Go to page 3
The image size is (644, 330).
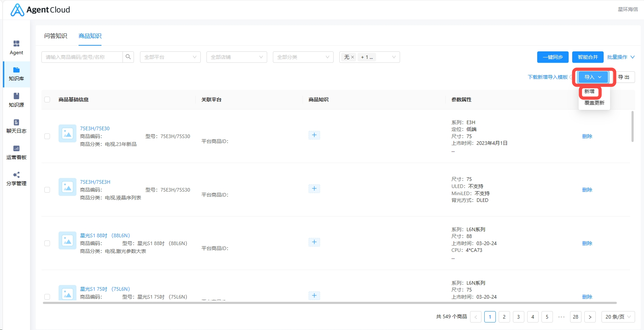tap(519, 317)
